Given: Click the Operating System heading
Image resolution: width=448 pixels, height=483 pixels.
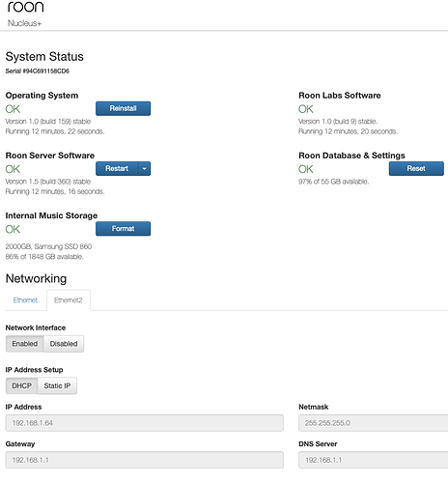Looking at the screenshot, I should (x=42, y=96).
